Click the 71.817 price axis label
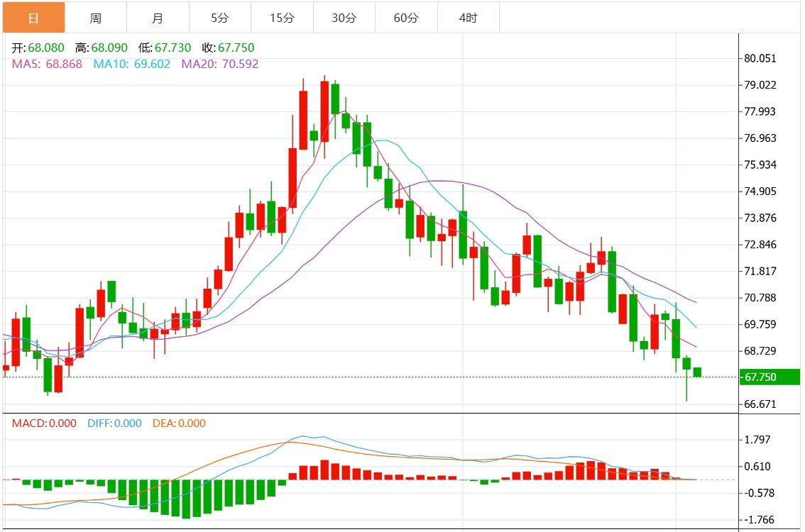The height and width of the screenshot is (532, 805). click(x=760, y=271)
